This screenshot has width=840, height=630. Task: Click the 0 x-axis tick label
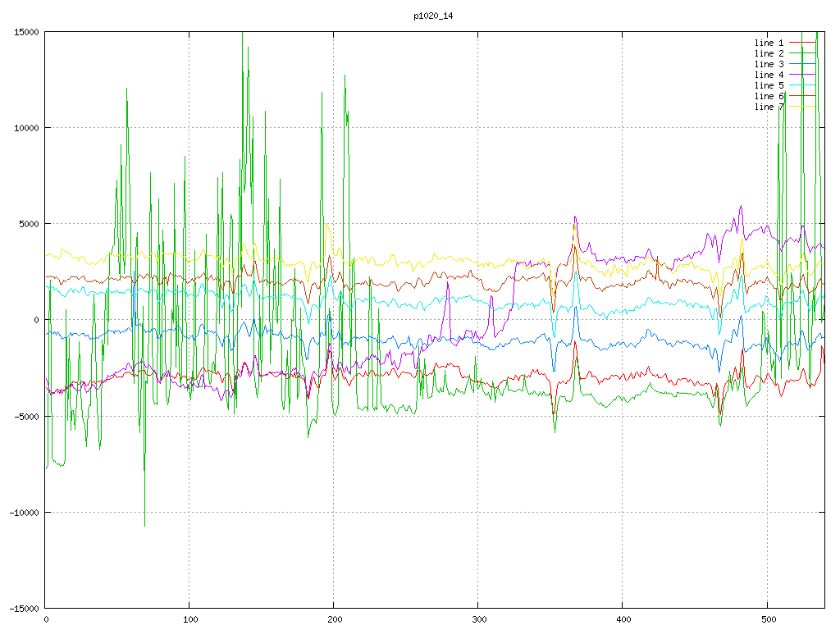point(46,619)
